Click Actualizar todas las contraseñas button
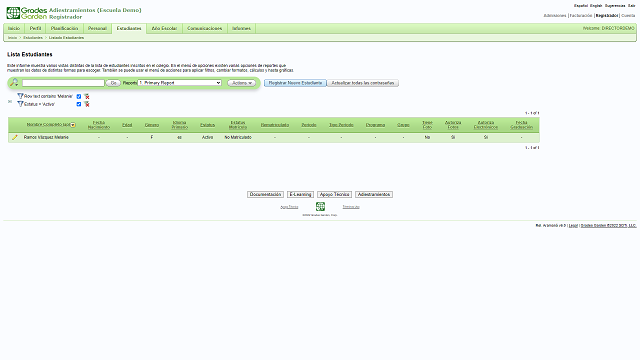This screenshot has height=360, width=640. click(x=362, y=83)
